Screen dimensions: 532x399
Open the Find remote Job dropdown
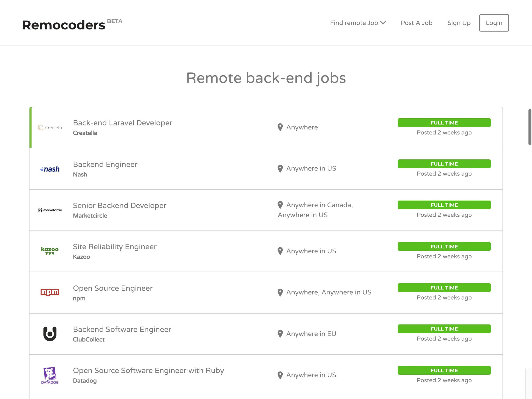coord(354,23)
